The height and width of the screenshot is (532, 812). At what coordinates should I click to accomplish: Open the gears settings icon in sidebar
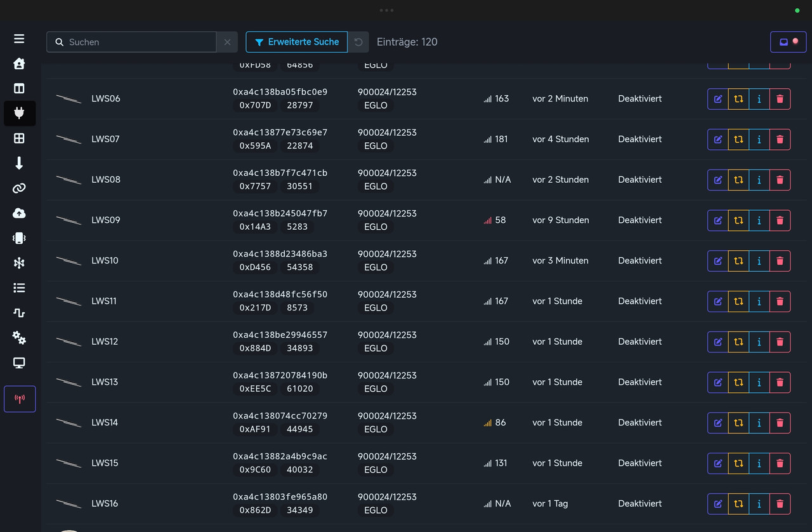[x=19, y=338]
